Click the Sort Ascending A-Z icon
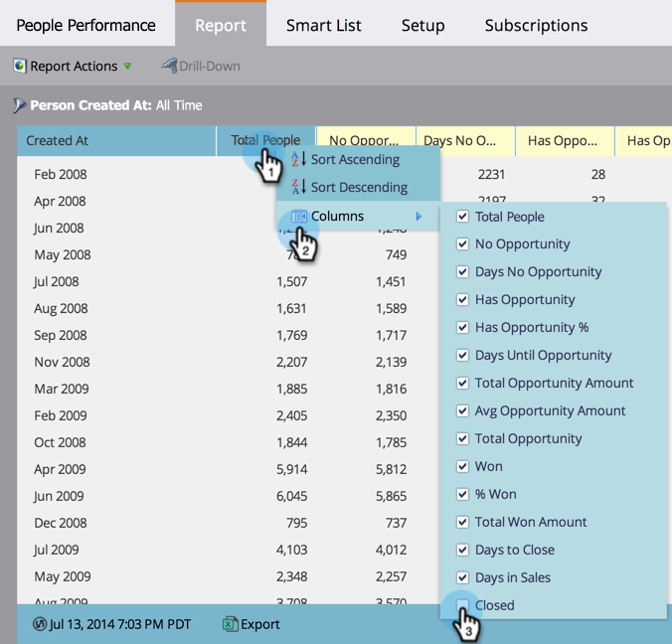Image resolution: width=672 pixels, height=644 pixels. pos(298,159)
